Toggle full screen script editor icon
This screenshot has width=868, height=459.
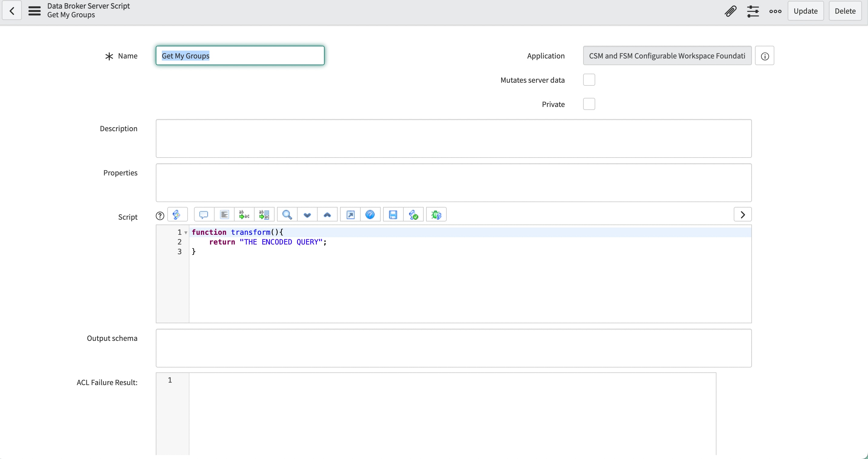click(x=350, y=215)
